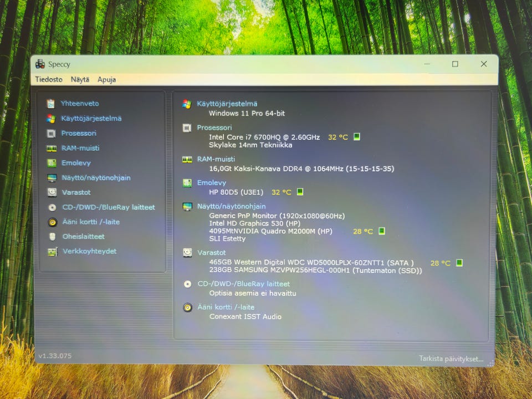Select Oheislaitteet in the sidebar
The height and width of the screenshot is (399, 532).
(x=84, y=237)
